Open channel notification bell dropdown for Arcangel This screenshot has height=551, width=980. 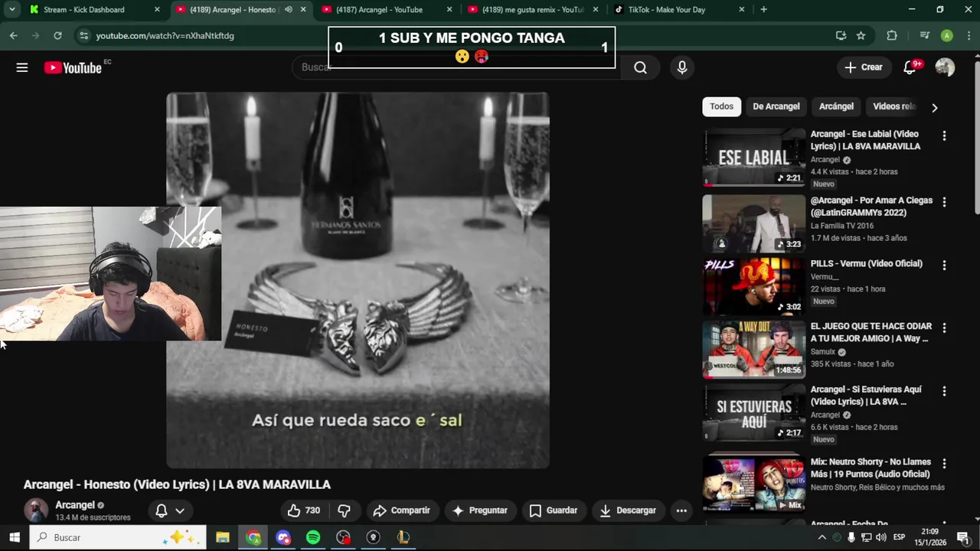point(170,510)
